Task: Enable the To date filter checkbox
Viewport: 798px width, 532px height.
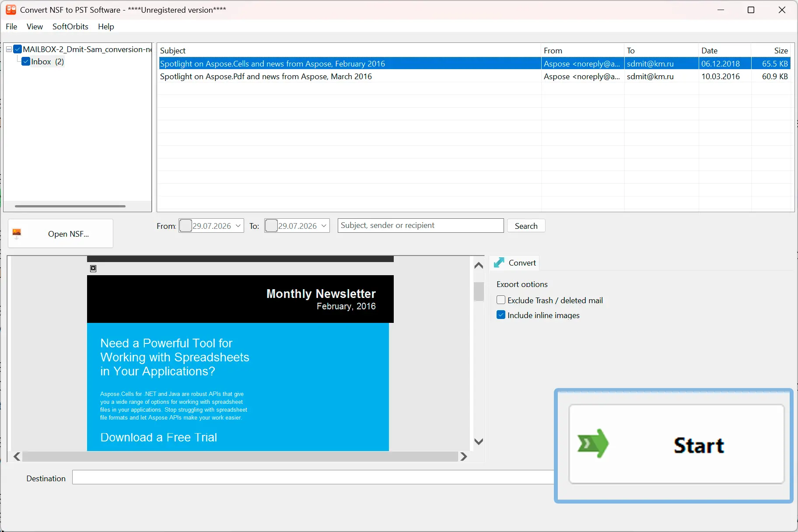Action: click(271, 226)
